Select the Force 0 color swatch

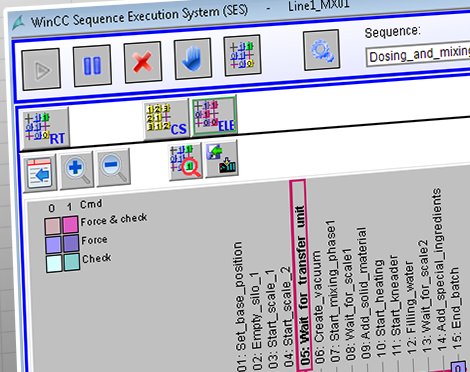pos(53,245)
